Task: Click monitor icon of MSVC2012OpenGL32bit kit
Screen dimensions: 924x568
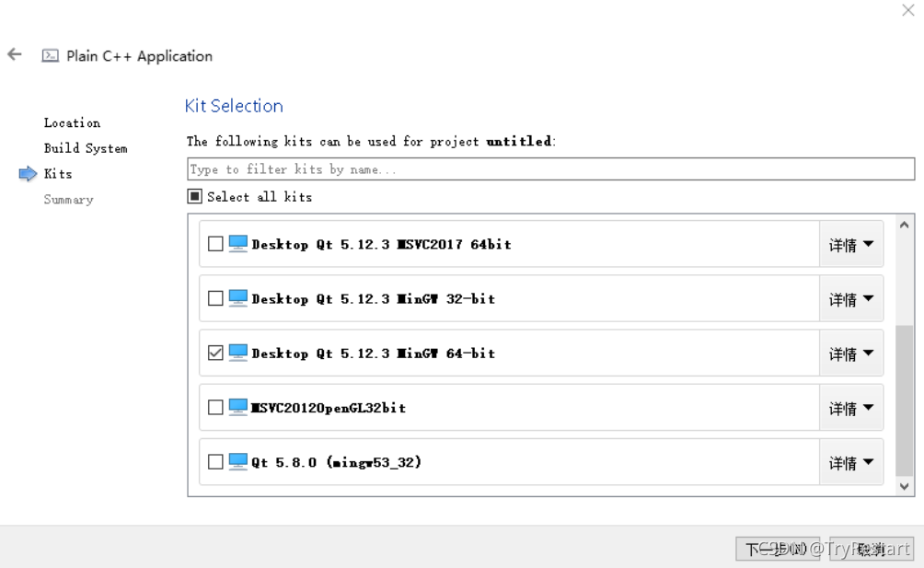Action: pyautogui.click(x=238, y=407)
